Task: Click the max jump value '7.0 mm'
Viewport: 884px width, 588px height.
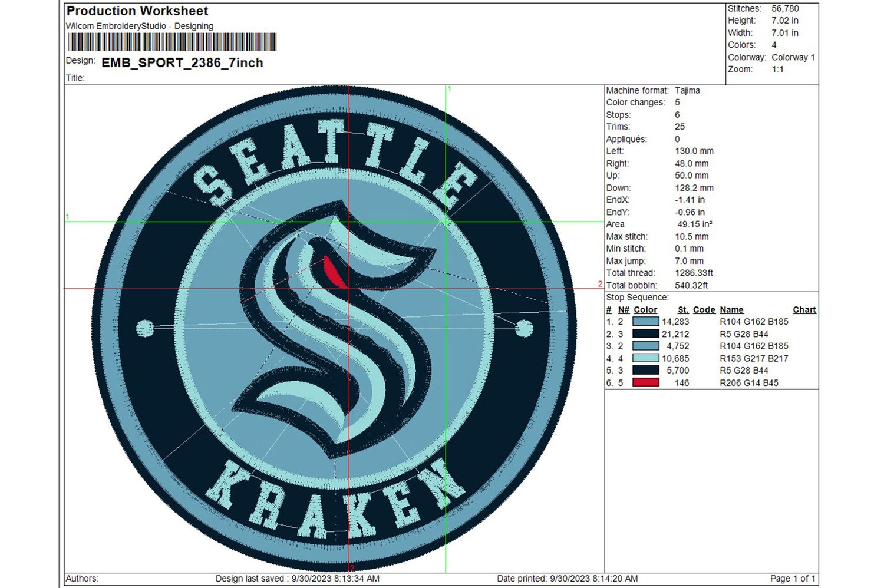Action: [690, 261]
